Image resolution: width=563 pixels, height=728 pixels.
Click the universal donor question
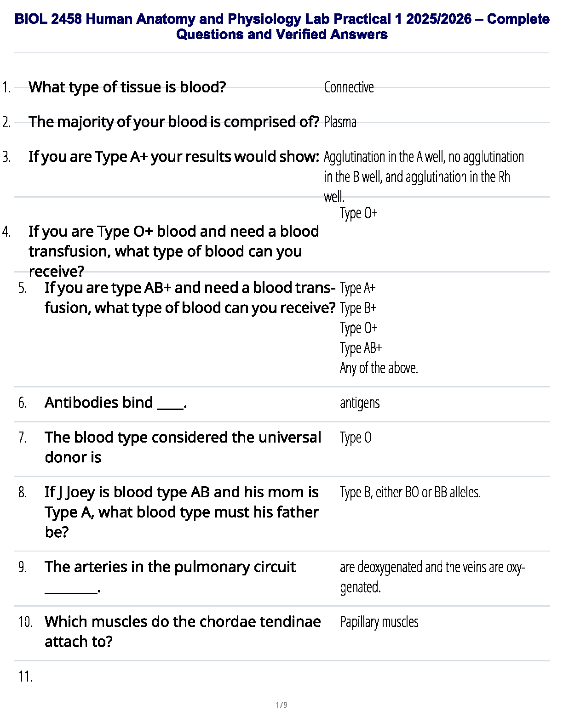tap(183, 447)
